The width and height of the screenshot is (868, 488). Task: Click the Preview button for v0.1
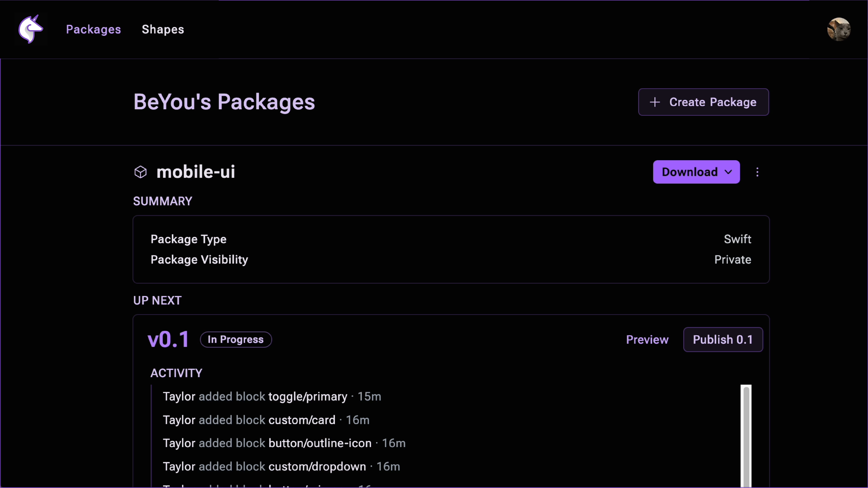(x=647, y=340)
